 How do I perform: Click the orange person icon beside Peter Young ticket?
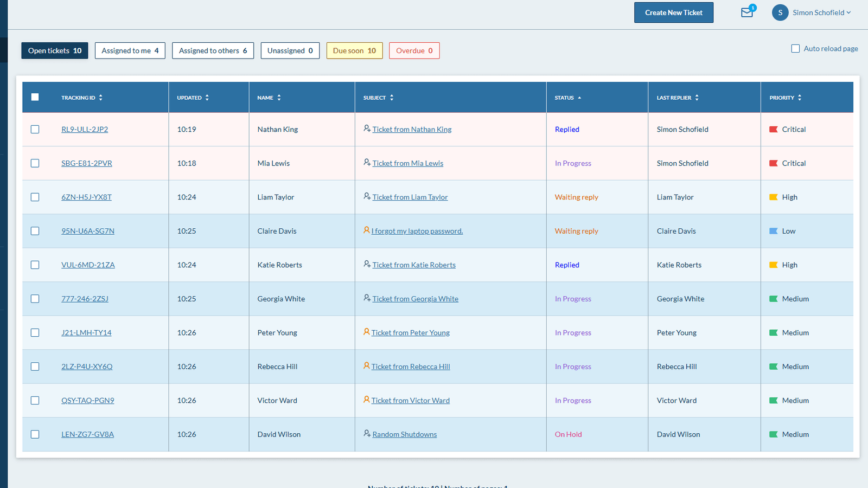click(x=366, y=332)
